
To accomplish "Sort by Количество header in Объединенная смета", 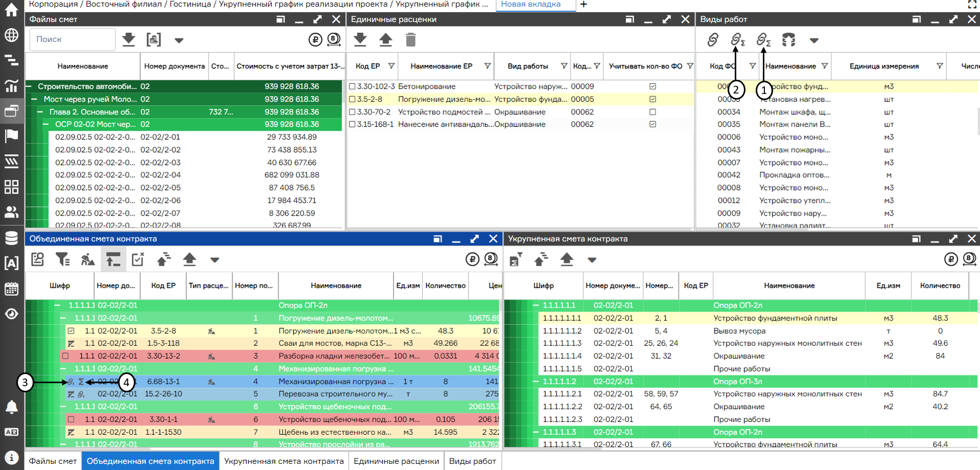I will (446, 286).
